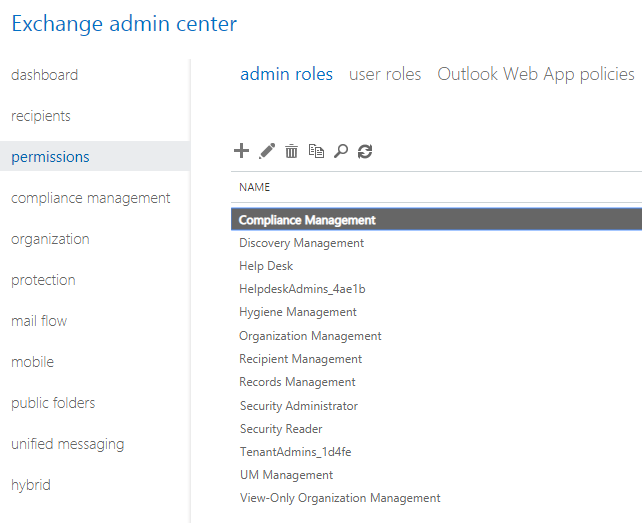Click the delete trash can icon
The image size is (642, 523).
click(292, 151)
